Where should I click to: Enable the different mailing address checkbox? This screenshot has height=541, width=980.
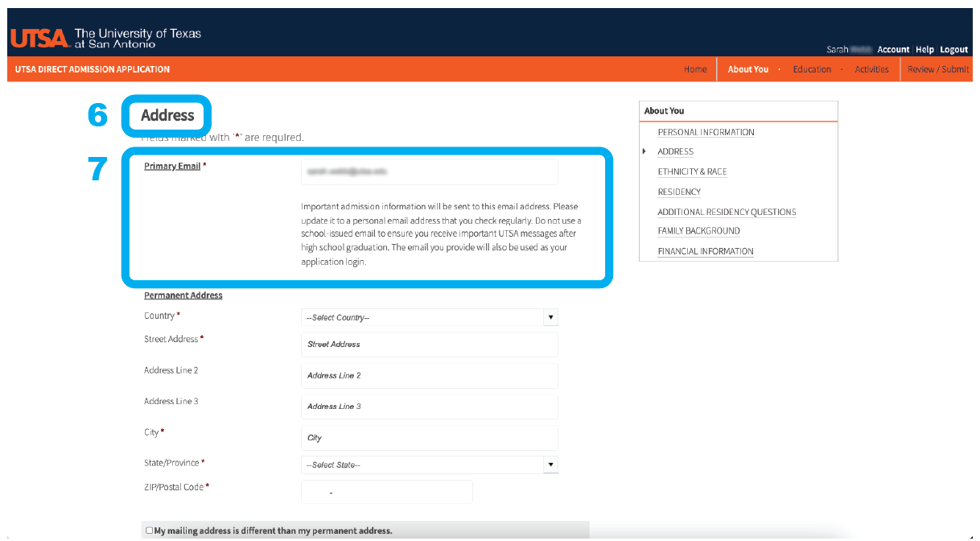pos(149,531)
